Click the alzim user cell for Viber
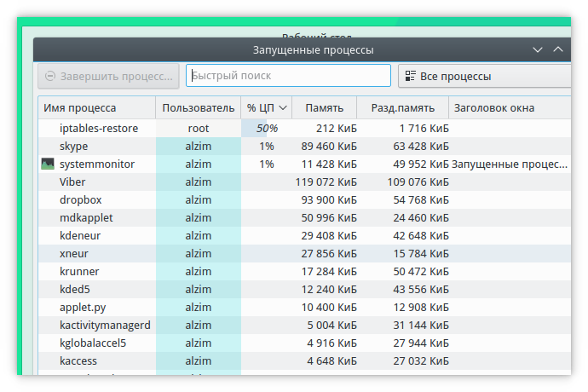Screen dimensions: 588x392 coord(199,182)
